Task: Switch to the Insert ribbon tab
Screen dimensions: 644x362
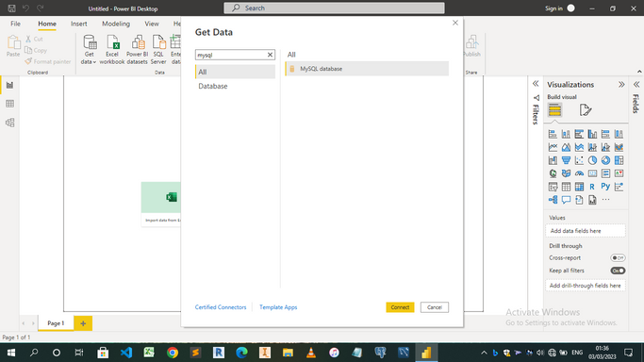Action: (79, 24)
